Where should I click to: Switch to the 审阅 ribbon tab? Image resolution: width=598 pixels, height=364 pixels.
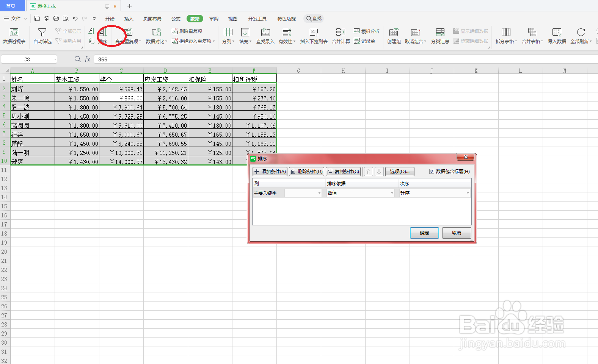(x=214, y=19)
